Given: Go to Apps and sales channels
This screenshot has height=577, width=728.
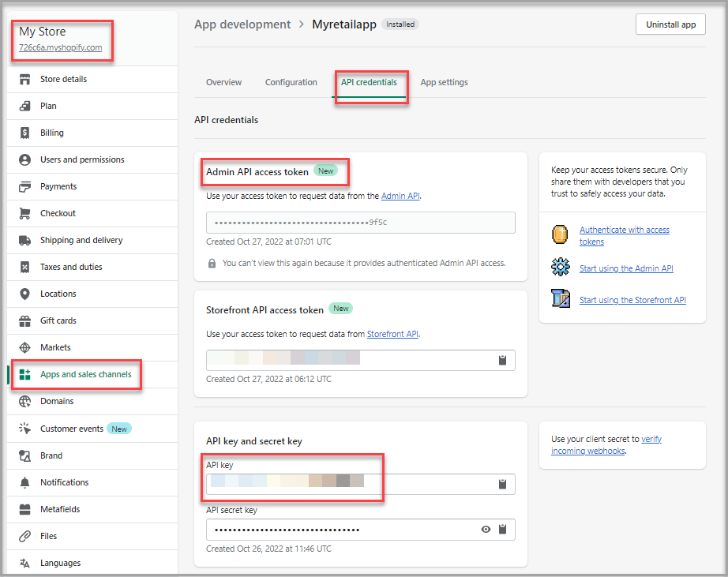Looking at the screenshot, I should [x=85, y=374].
